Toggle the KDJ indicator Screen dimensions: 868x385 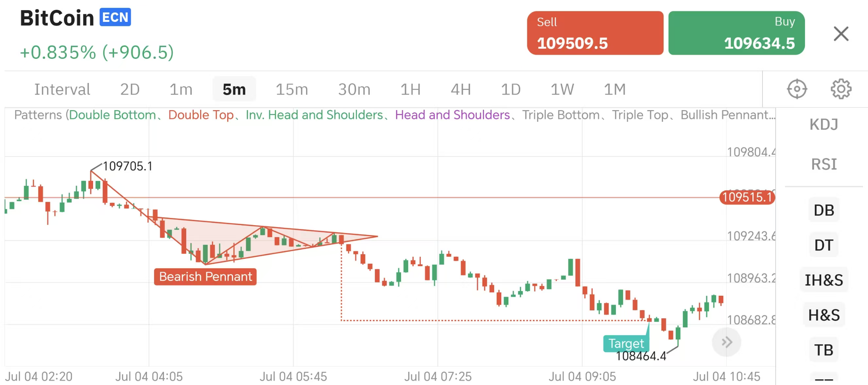(x=824, y=124)
